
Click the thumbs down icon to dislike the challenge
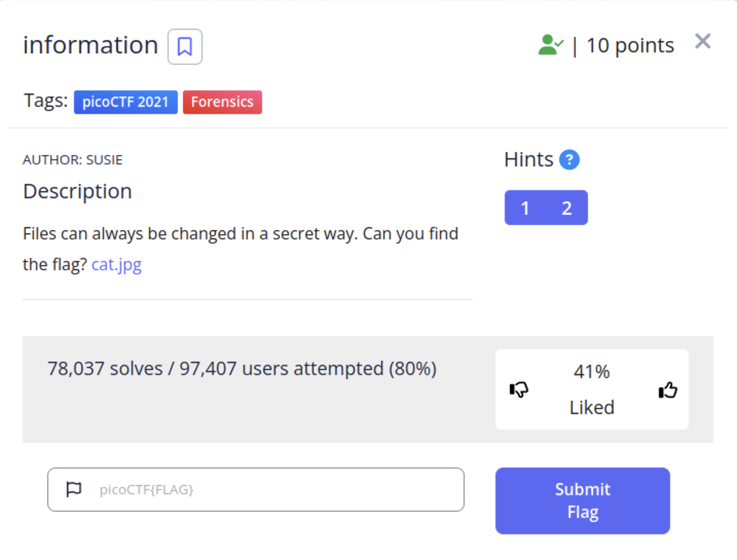coord(519,390)
